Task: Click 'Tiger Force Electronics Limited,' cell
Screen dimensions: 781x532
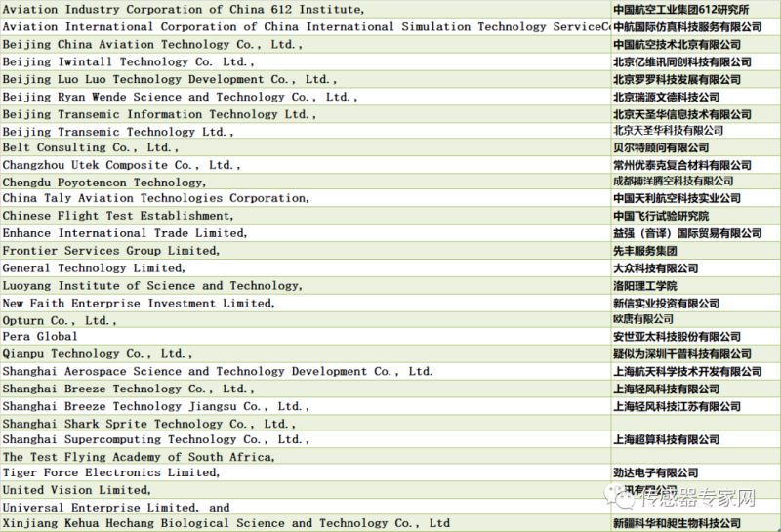Action: [306, 472]
